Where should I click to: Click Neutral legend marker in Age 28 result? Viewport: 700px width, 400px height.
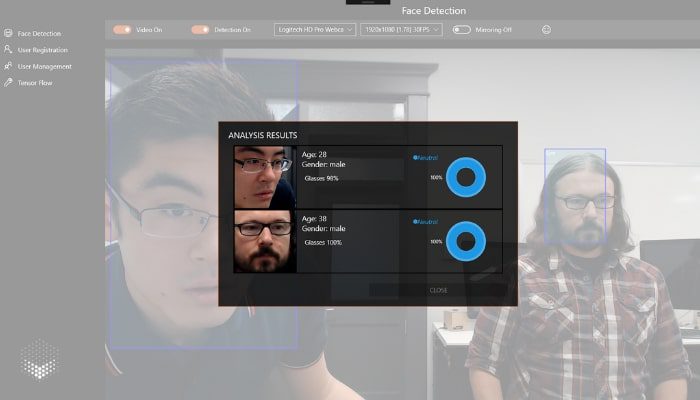coord(415,158)
